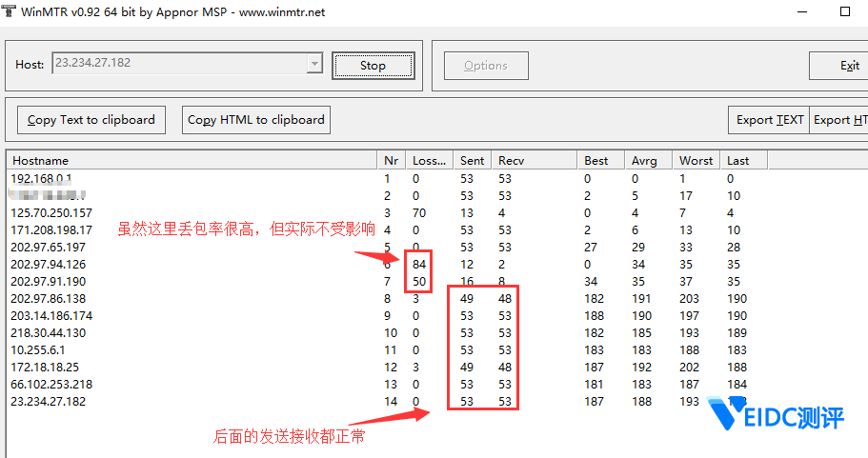Export results as TEXT
Viewport: 868px width, 458px height.
click(x=770, y=120)
